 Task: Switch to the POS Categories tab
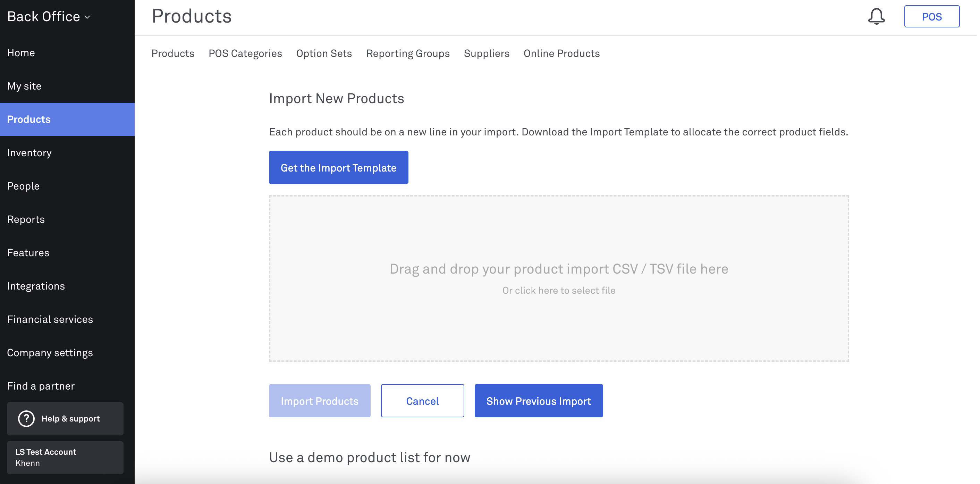click(245, 53)
